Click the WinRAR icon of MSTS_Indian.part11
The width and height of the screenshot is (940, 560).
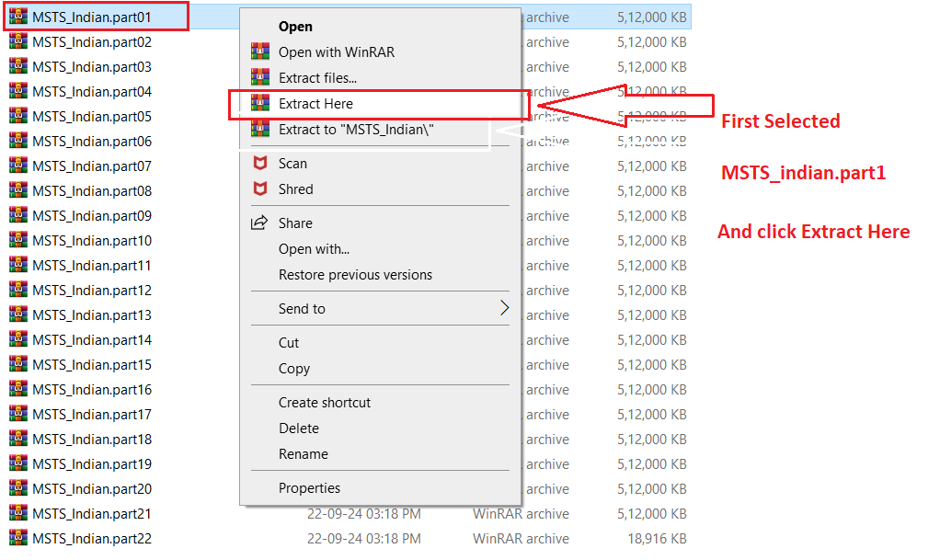18,265
